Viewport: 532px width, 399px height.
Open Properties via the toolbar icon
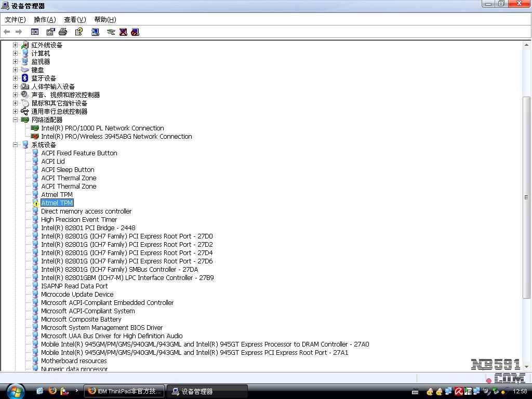tap(51, 32)
